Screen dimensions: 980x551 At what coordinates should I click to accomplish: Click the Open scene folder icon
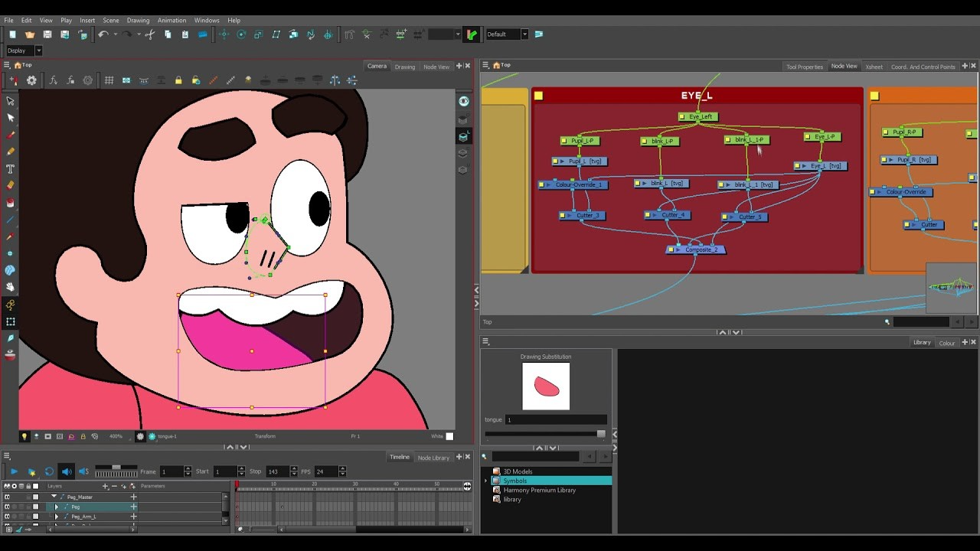tap(30, 34)
